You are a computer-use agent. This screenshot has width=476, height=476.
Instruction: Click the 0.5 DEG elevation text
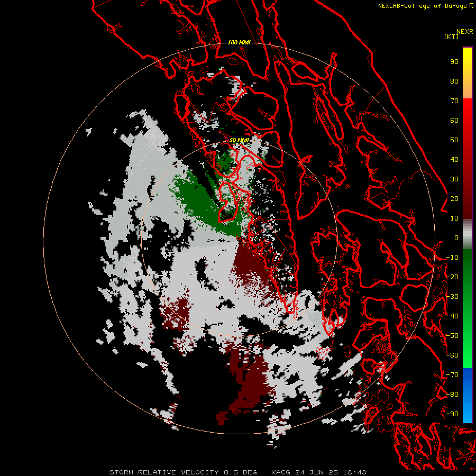coord(241,472)
